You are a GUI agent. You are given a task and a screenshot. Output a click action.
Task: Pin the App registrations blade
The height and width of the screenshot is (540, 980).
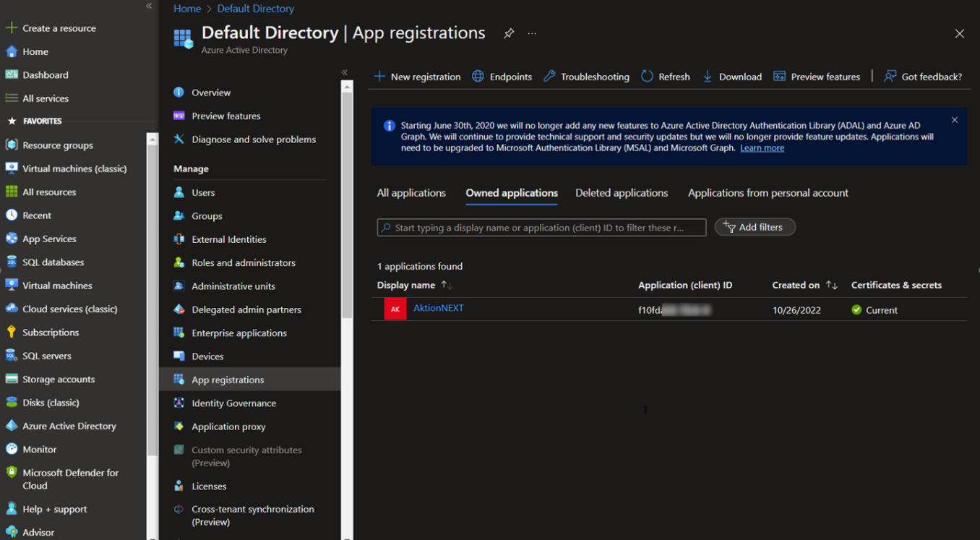[509, 33]
